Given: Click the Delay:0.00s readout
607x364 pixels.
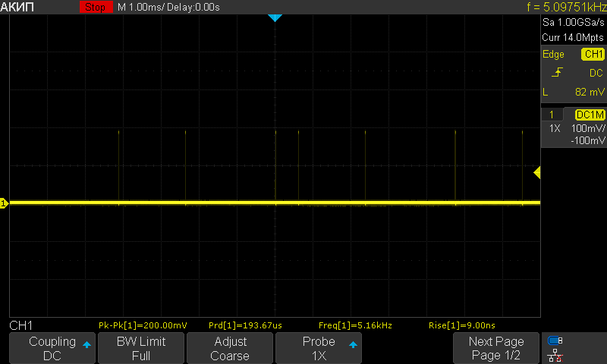Looking at the screenshot, I should pyautogui.click(x=193, y=7).
